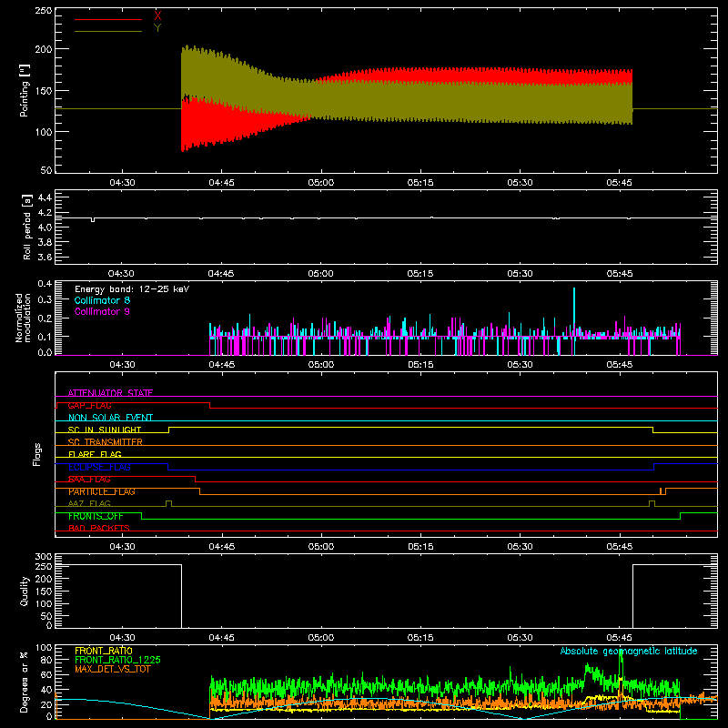Image resolution: width=728 pixels, height=728 pixels.
Task: Click the 200 tick on Pointing axis
Action: (44, 49)
